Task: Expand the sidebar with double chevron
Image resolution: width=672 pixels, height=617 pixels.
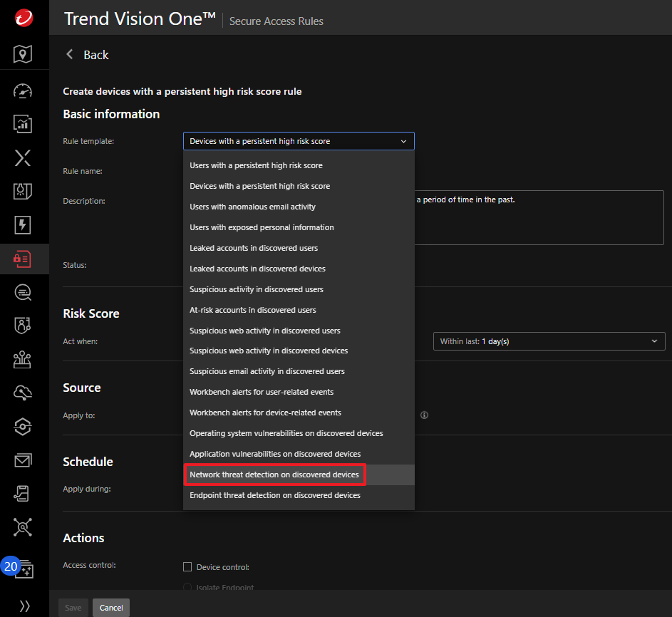Action: click(x=24, y=606)
